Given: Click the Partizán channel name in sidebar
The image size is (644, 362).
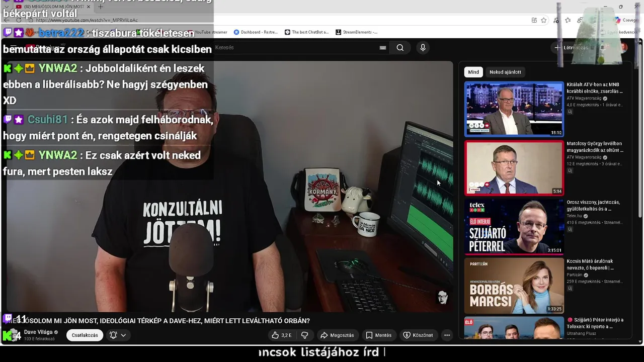Looking at the screenshot, I should click(x=574, y=275).
